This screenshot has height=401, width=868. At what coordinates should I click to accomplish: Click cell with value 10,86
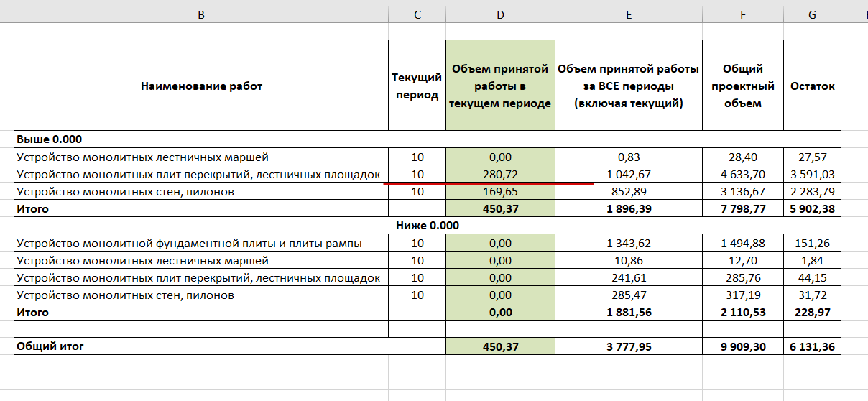(x=629, y=261)
